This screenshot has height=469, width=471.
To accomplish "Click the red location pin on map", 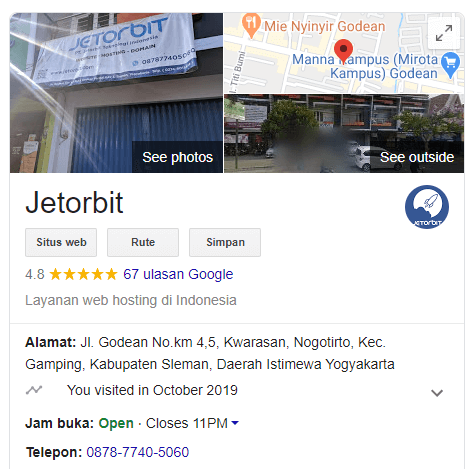I will pos(343,51).
